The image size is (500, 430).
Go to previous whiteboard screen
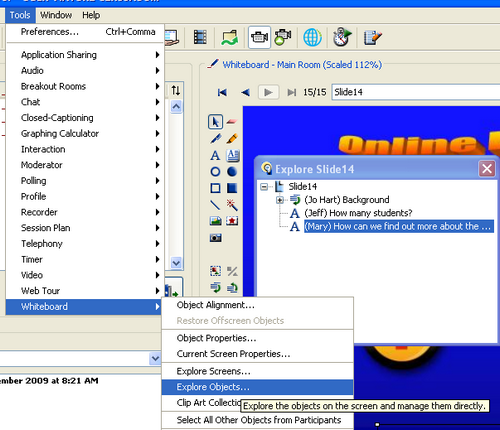coord(246,92)
